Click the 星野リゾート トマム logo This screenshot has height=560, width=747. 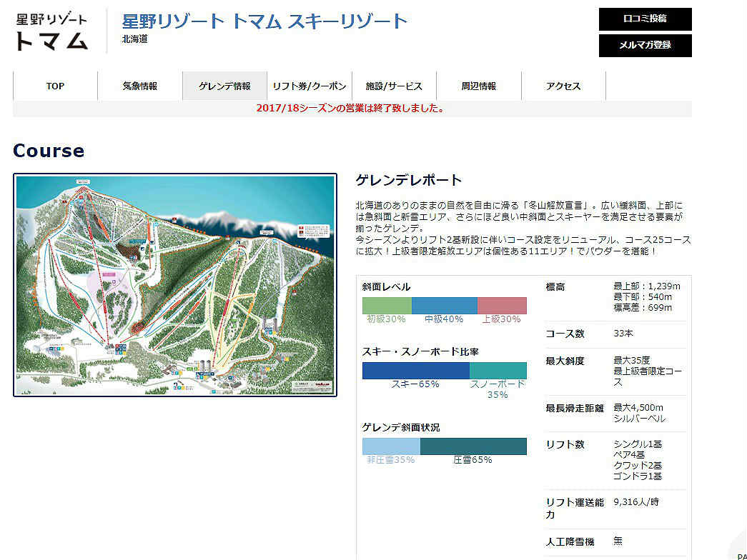(x=52, y=32)
